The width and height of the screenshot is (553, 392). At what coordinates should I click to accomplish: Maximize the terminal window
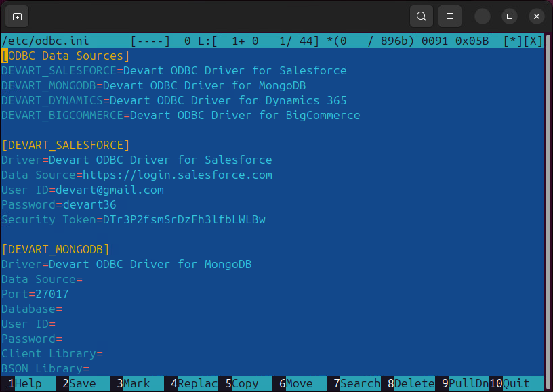[x=510, y=16]
